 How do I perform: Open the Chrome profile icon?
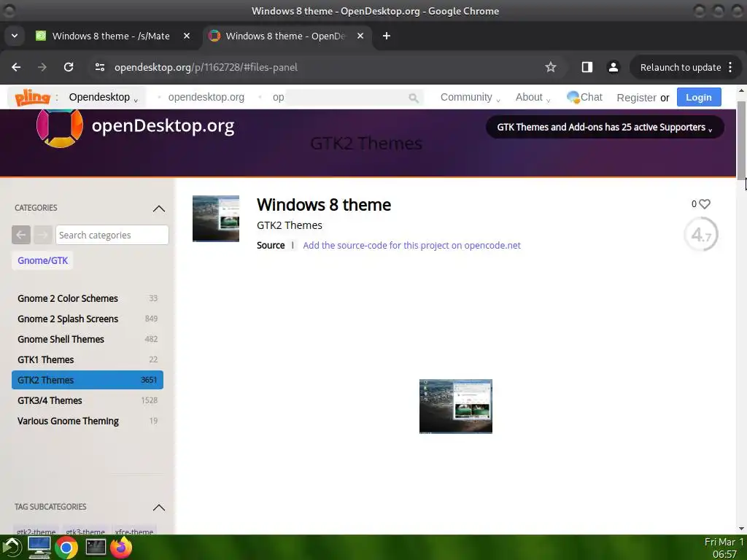click(613, 67)
